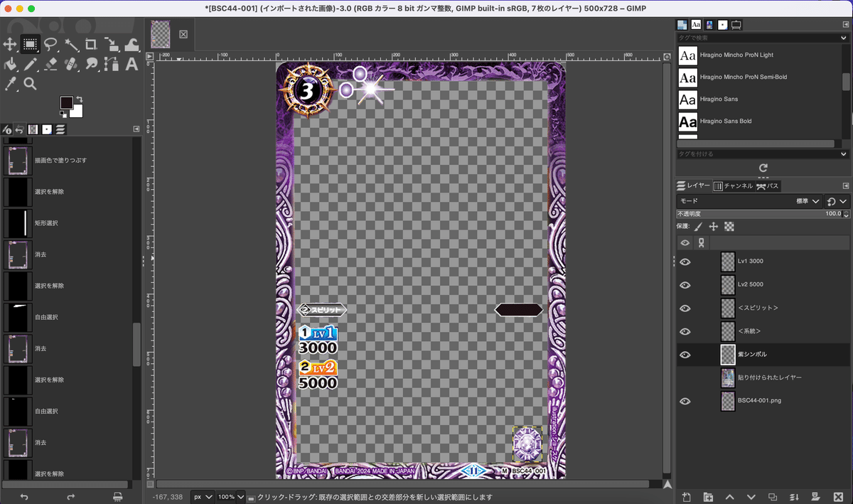Toggle visibility of the Lv1 3000 layer
This screenshot has width=853, height=504.
pos(685,262)
